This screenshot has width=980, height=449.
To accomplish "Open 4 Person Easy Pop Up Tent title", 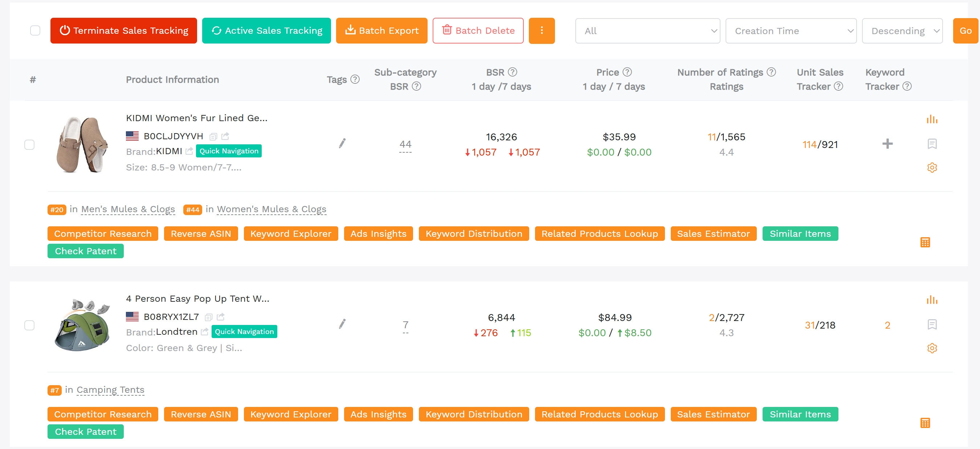I will (197, 298).
